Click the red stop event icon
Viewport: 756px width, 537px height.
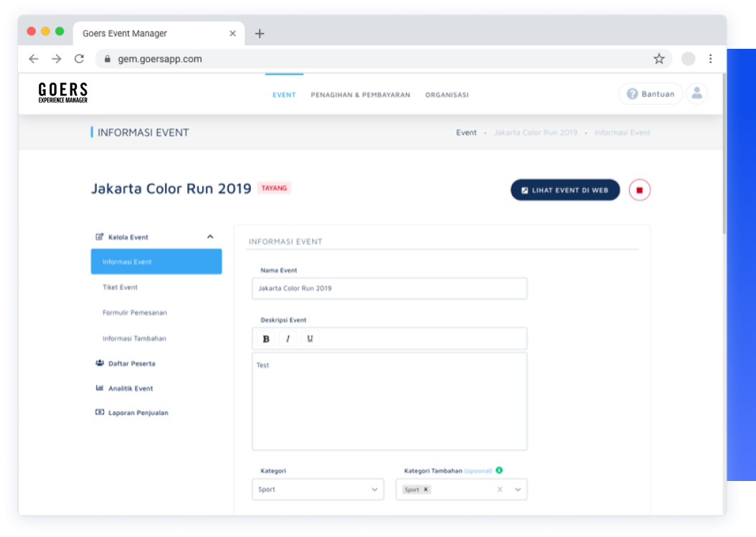(640, 190)
